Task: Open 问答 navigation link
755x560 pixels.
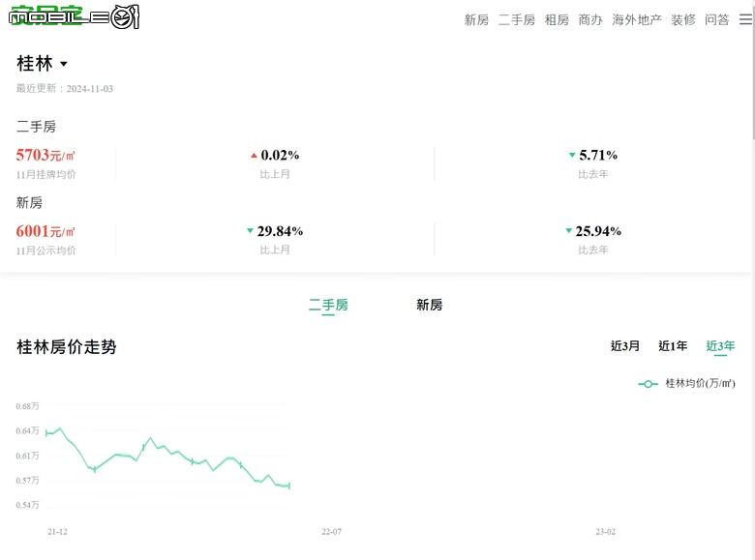Action: click(717, 19)
